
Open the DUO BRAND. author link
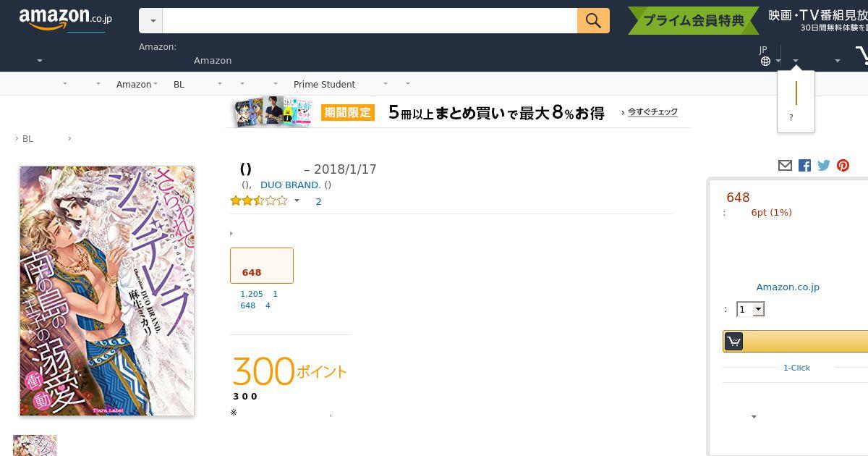[291, 185]
